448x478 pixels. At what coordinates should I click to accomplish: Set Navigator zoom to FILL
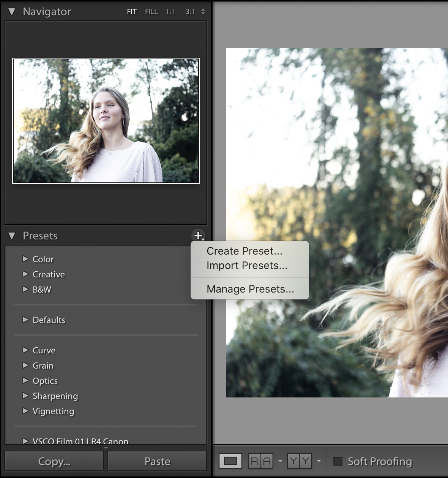pos(151,12)
